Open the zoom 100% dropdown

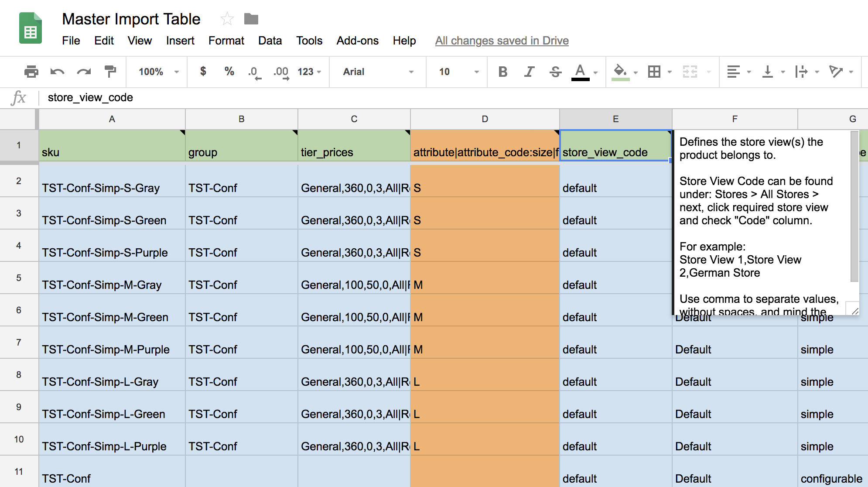(x=158, y=72)
